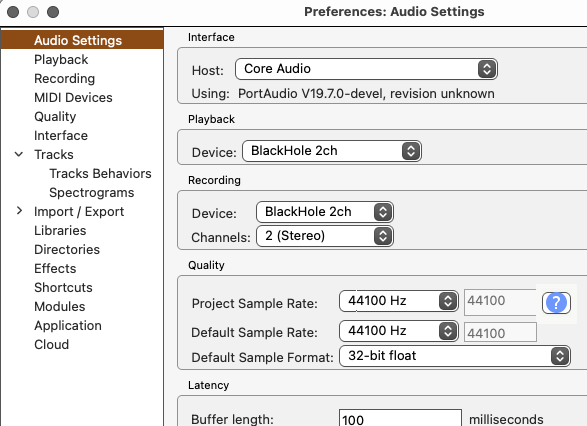The image size is (587, 426).
Task: Click the Buffer length input field
Action: point(400,419)
